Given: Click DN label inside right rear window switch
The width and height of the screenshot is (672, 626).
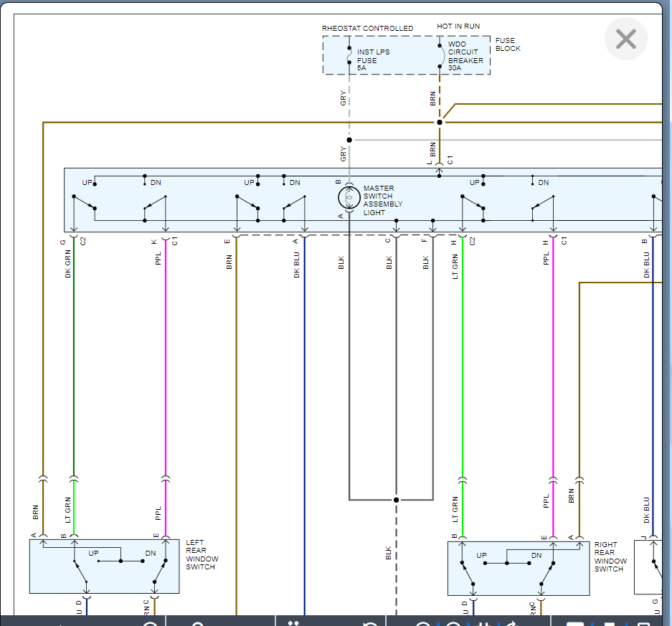Looking at the screenshot, I should (x=536, y=556).
